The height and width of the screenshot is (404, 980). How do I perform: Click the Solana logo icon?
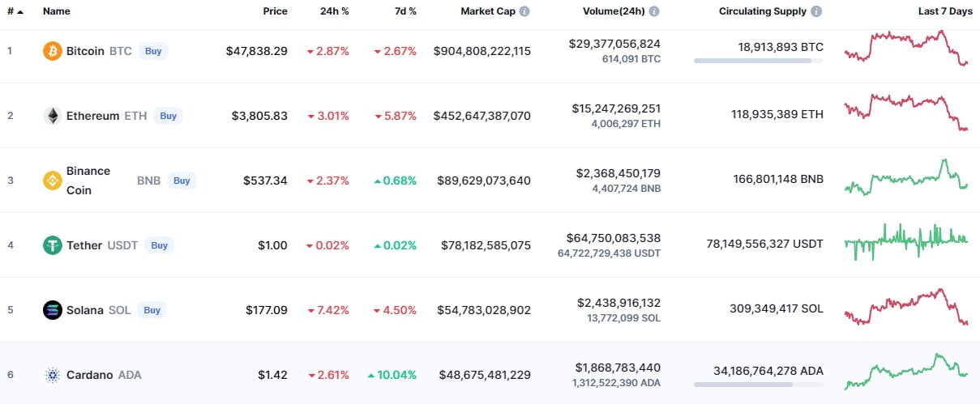click(x=53, y=310)
